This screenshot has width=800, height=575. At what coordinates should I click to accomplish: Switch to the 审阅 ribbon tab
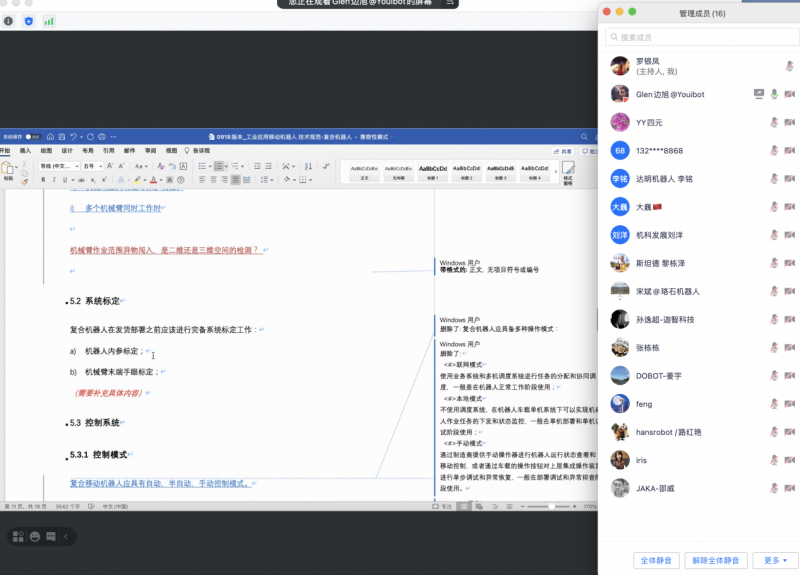click(x=150, y=151)
